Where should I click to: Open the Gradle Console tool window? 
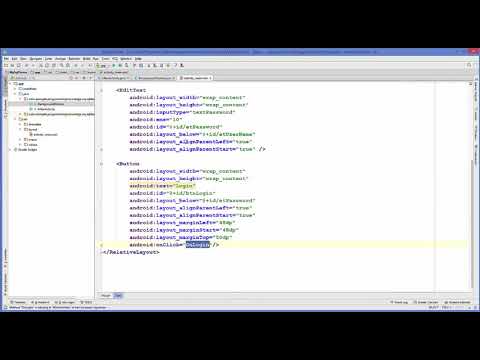426,302
